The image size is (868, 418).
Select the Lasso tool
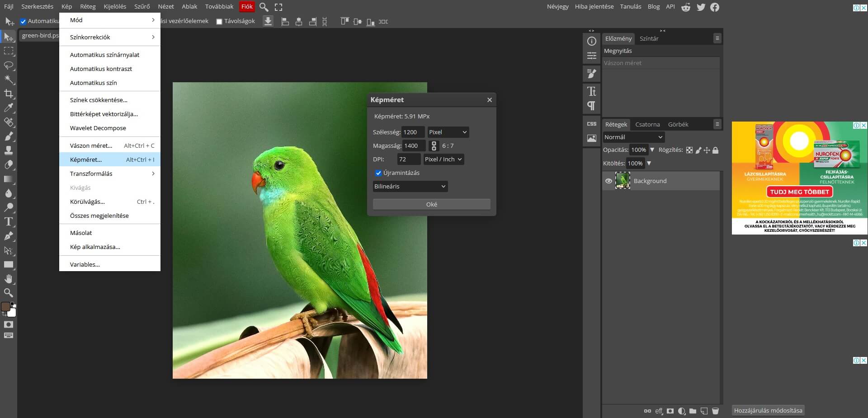(9, 66)
